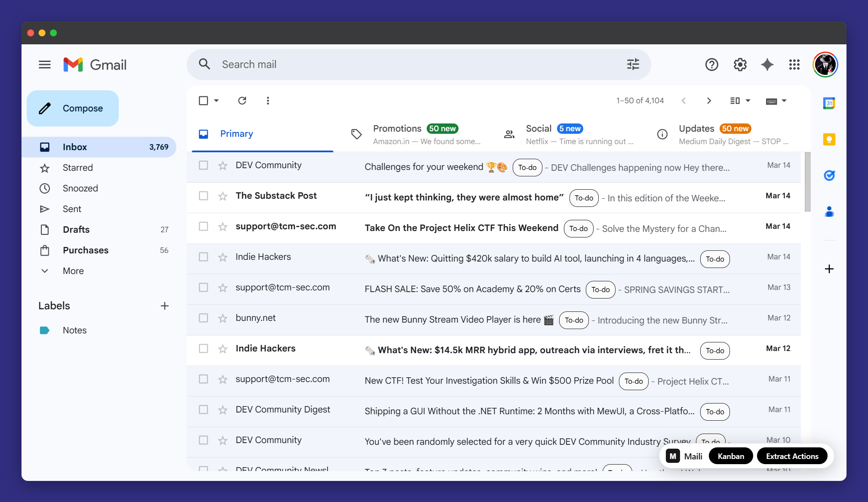Click the refresh inbox icon

pos(242,100)
